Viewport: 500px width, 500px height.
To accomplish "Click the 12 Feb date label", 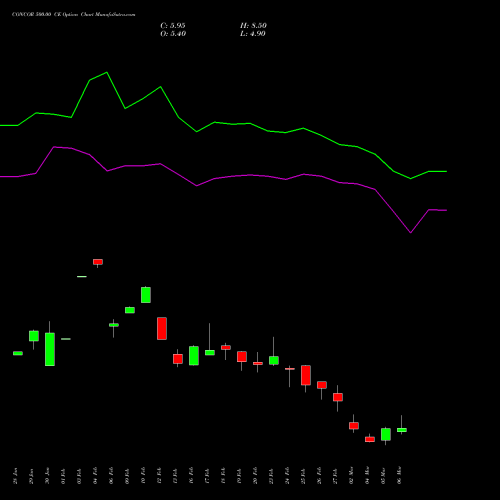I will [159, 476].
